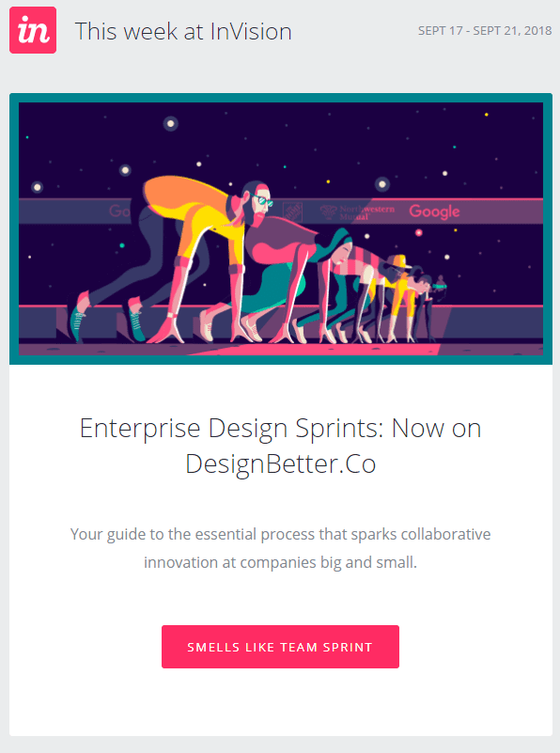
Task: Click the Northwestern Mutual logo in the illustration
Action: 358,212
